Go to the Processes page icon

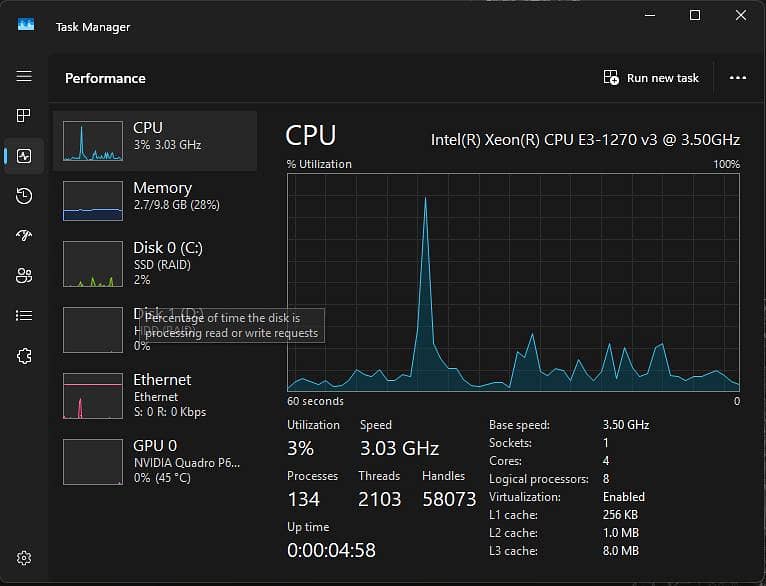[x=23, y=116]
